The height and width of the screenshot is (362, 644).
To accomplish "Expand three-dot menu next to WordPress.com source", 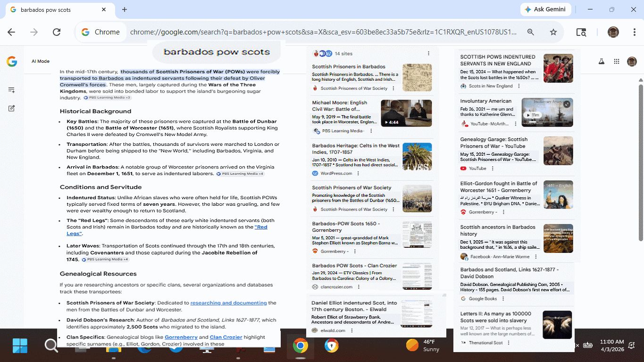I will (358, 173).
